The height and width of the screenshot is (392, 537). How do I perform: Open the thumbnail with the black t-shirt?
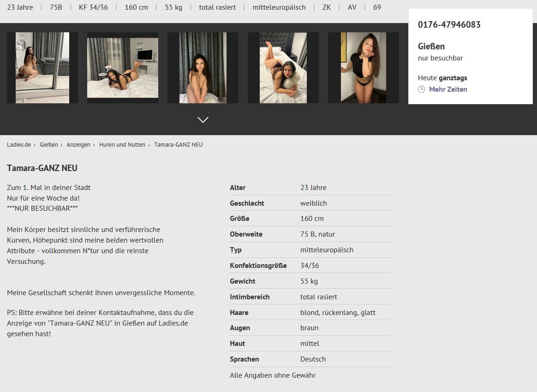364,68
